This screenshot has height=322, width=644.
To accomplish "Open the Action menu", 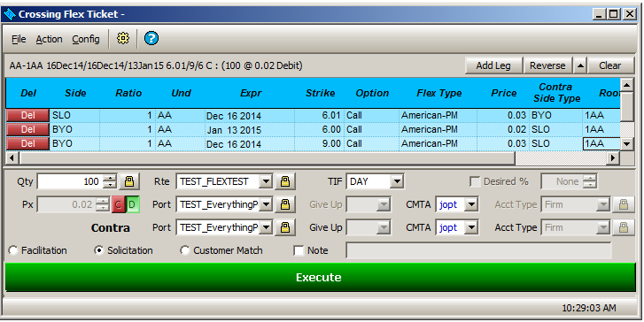I will pos(49,39).
